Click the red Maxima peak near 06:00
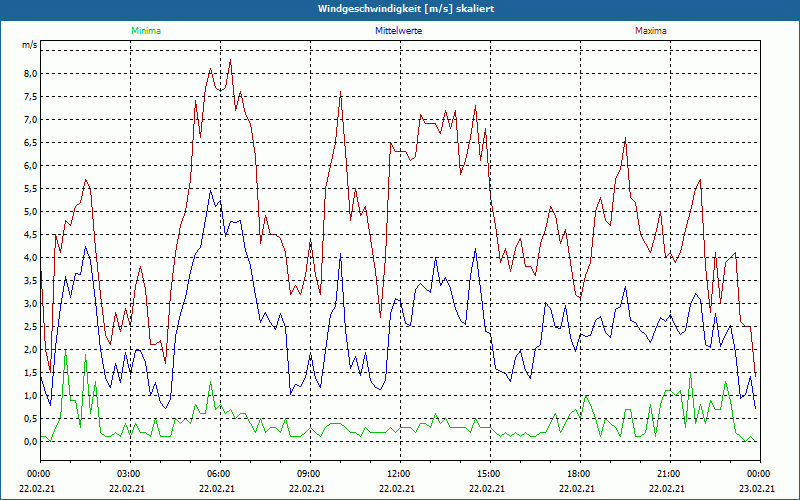Screen dimensions: 800x500 pos(231,60)
